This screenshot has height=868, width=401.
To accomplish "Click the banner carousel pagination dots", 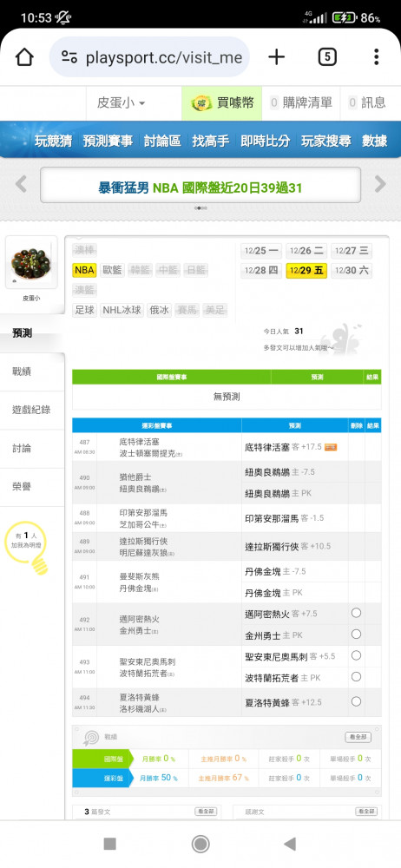I will (x=200, y=208).
